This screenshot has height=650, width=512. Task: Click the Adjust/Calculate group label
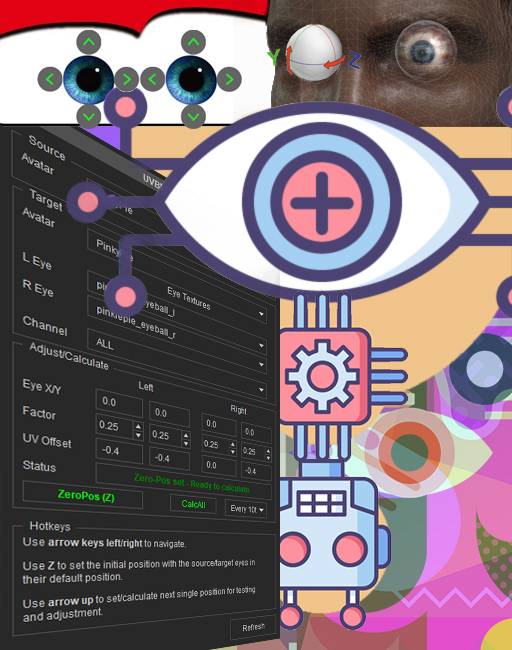pyautogui.click(x=69, y=357)
